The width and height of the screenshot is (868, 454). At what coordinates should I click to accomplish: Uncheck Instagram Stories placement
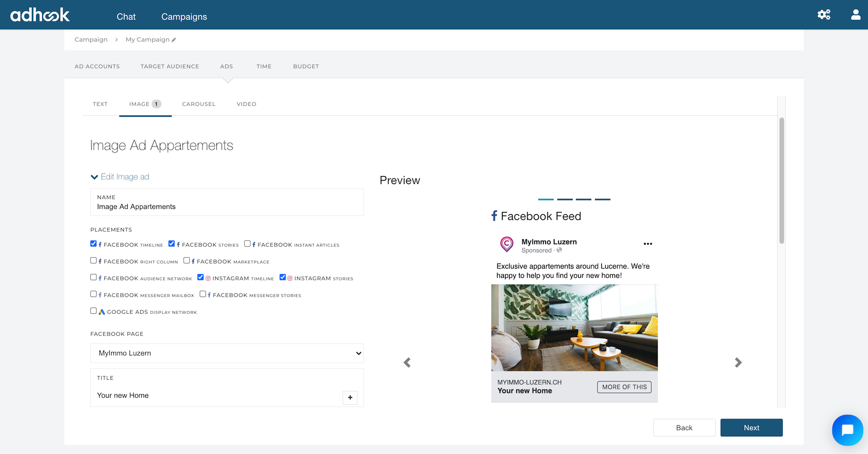283,277
